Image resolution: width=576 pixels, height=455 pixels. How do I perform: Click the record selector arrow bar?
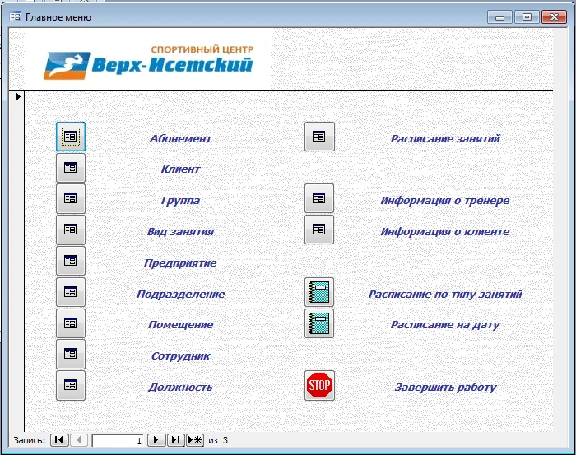18,261
